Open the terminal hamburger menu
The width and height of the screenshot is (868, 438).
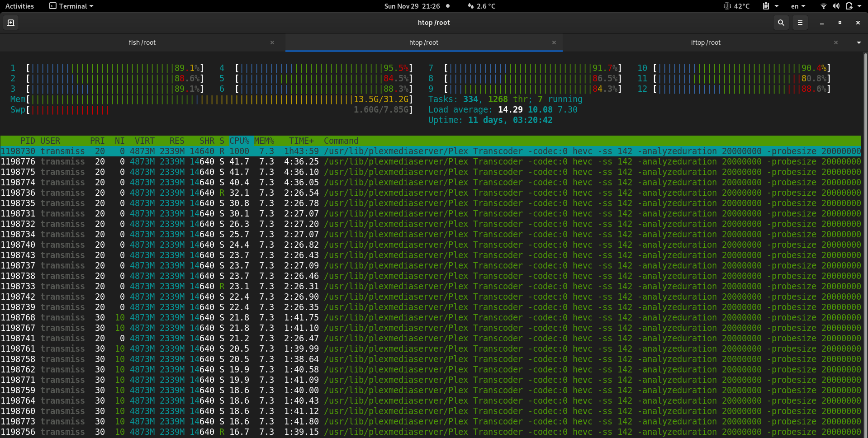coord(800,23)
